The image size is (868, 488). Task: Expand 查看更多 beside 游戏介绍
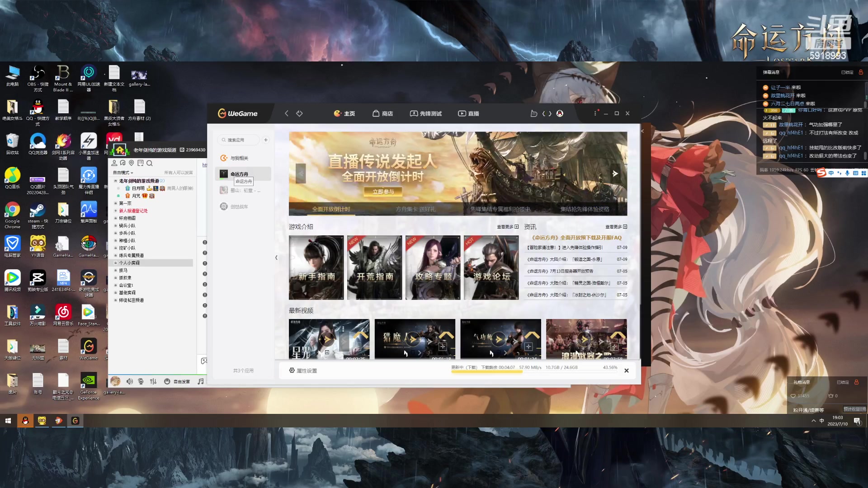click(x=508, y=227)
